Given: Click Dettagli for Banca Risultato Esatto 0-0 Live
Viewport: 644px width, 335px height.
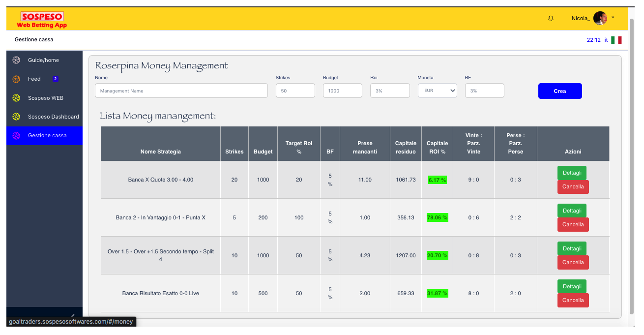Looking at the screenshot, I should [572, 286].
